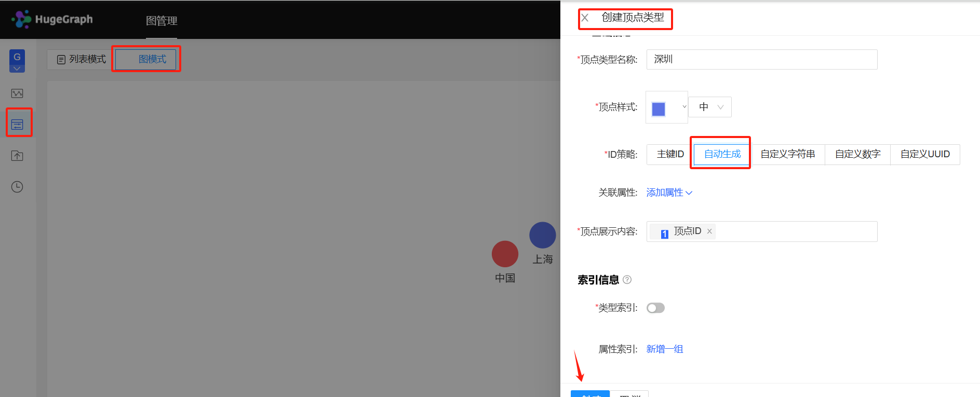Click the help icon beside 索引信息
Viewport: 980px width, 397px height.
point(627,280)
